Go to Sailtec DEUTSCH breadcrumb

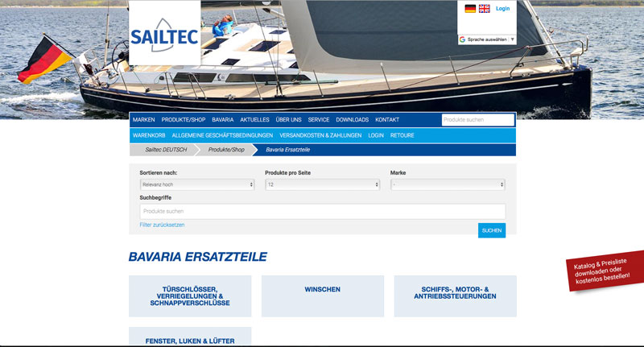166,150
